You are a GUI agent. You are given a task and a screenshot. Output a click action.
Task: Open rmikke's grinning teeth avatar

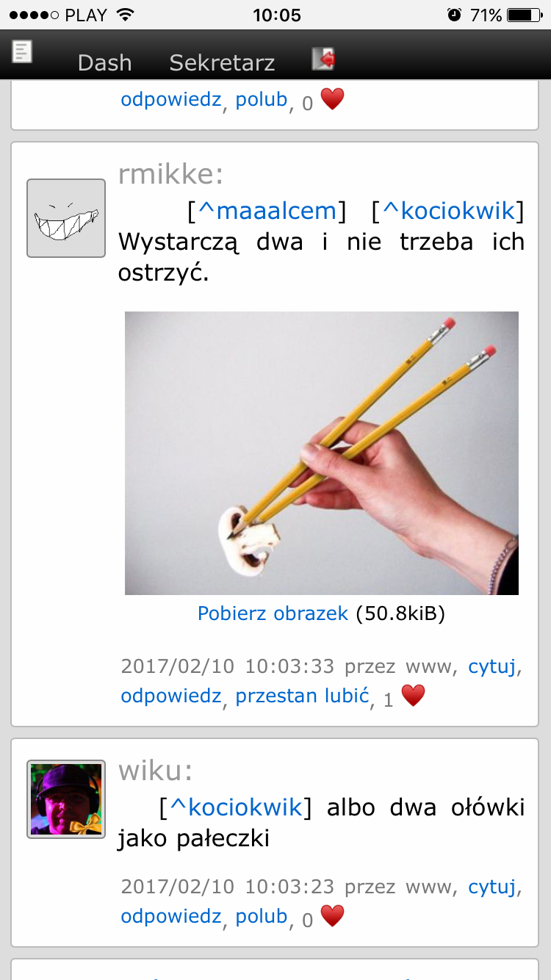(66, 218)
